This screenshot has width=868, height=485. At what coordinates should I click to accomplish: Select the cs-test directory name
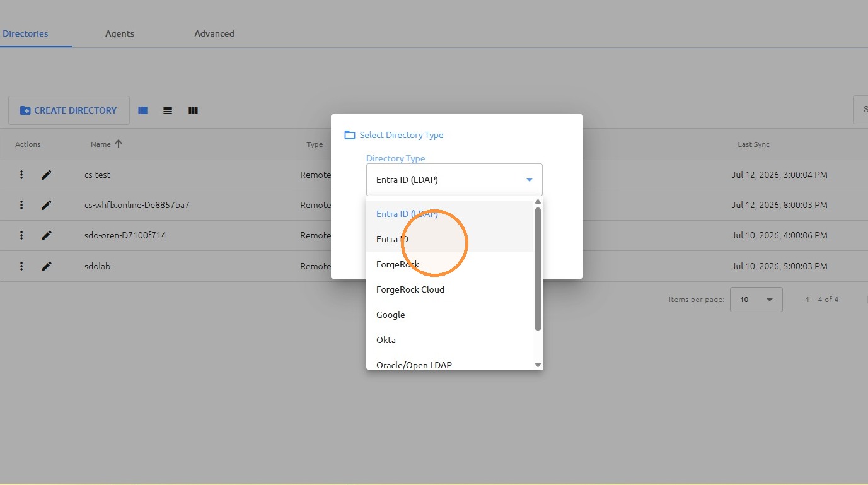click(97, 175)
